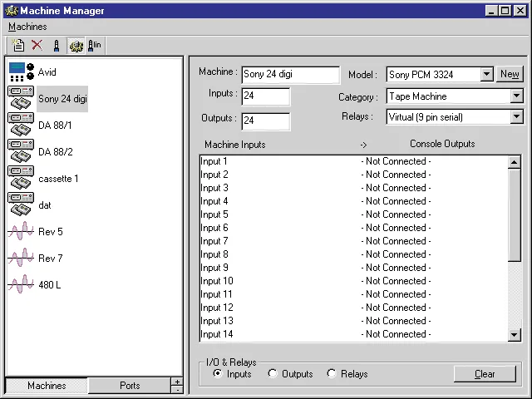Select the Relays radio button
This screenshot has height=399, width=532.
(x=332, y=373)
